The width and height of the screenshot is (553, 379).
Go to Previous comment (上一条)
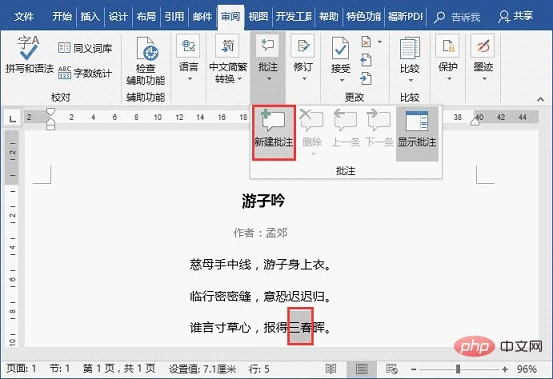(345, 128)
